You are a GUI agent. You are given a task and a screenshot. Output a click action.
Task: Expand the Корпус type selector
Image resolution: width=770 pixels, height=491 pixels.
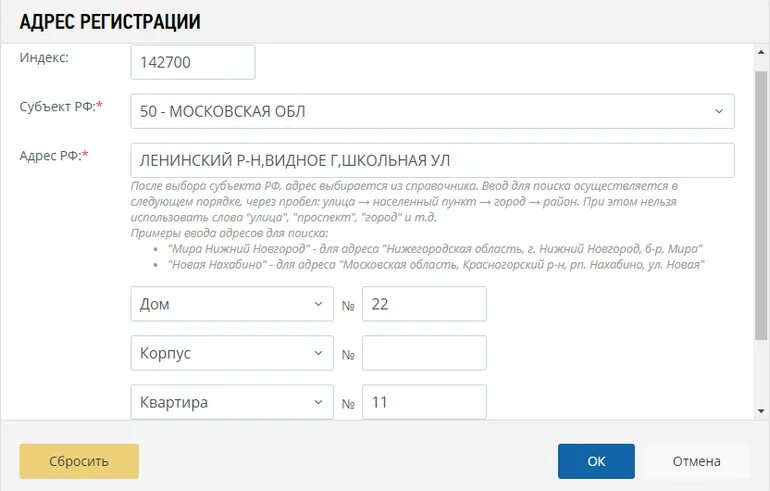232,353
